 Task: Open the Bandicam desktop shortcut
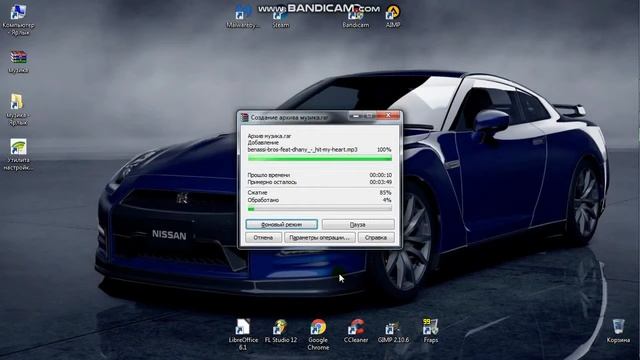[x=356, y=17]
